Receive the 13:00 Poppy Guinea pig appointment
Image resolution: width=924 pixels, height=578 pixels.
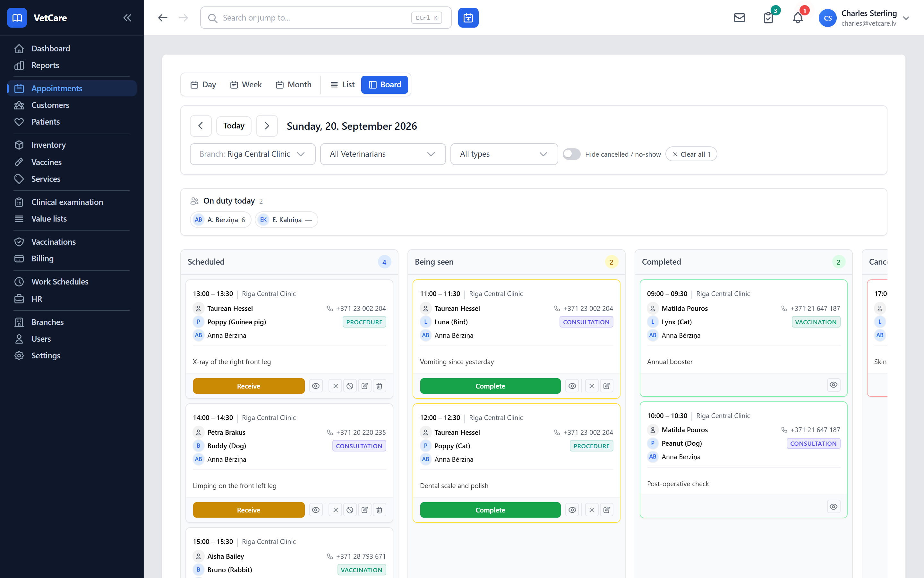coord(249,386)
